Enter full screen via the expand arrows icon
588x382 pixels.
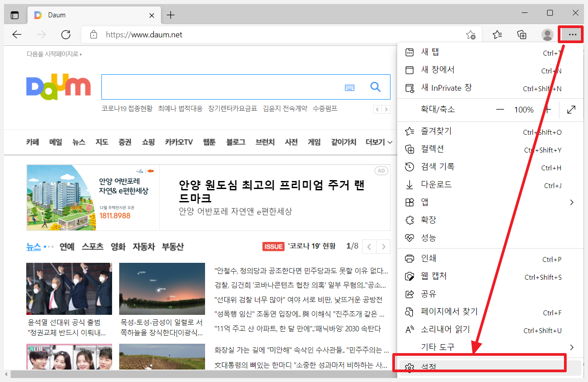click(572, 109)
